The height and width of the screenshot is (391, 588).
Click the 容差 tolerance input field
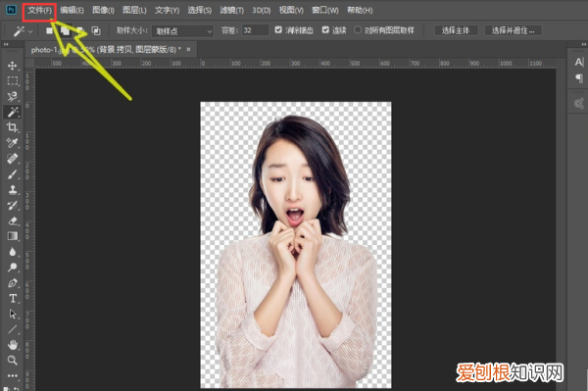[x=255, y=30]
